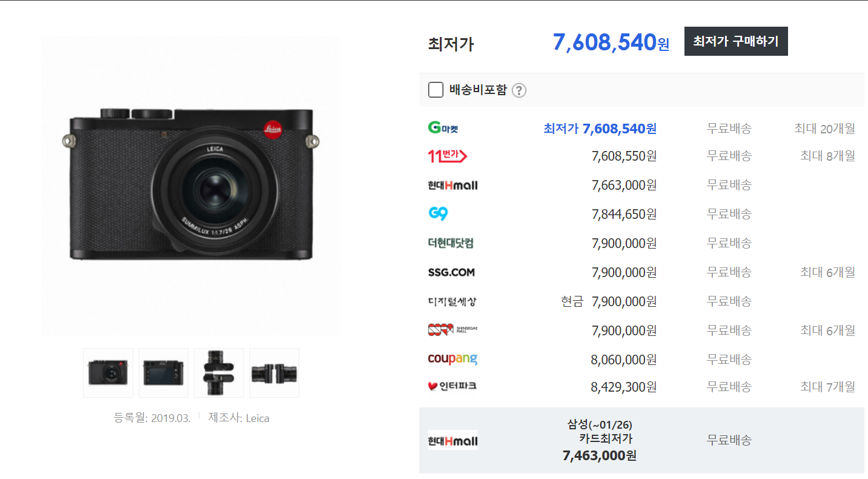Viewport: 868px width, 479px height.
Task: Open the 최저가 7,608,540원 Gmarket price link
Action: (600, 129)
